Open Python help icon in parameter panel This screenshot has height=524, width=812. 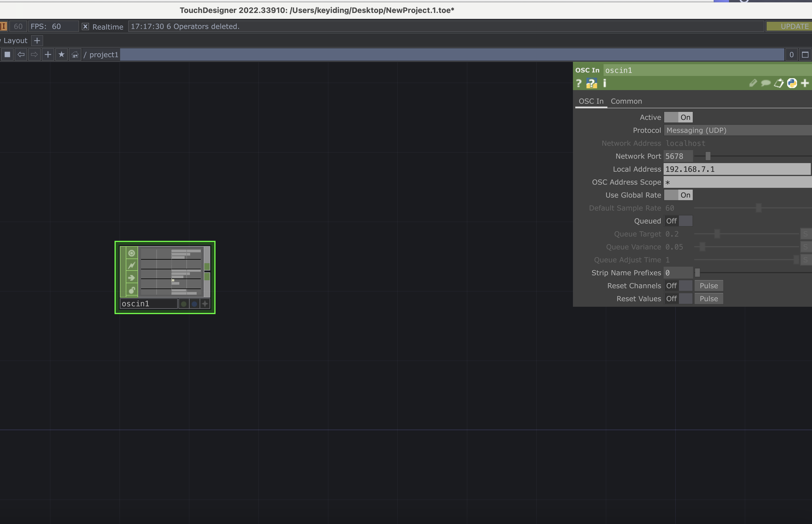(591, 83)
